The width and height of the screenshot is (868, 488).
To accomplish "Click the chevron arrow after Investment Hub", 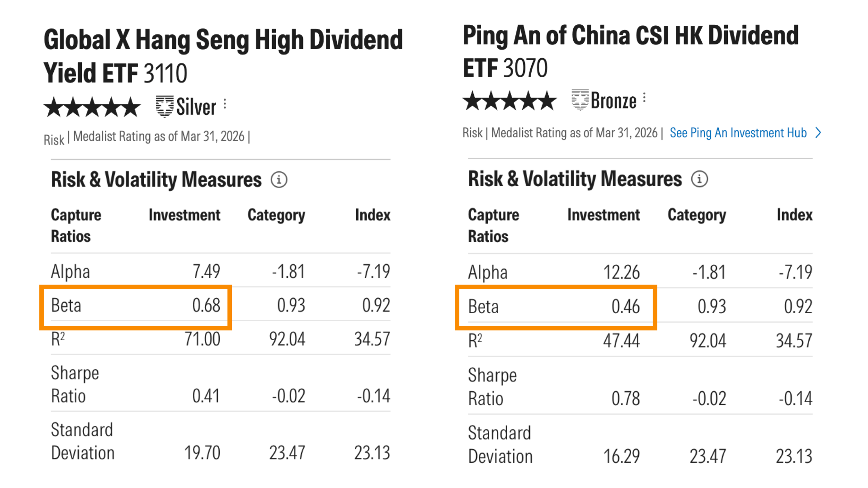I will coord(818,133).
